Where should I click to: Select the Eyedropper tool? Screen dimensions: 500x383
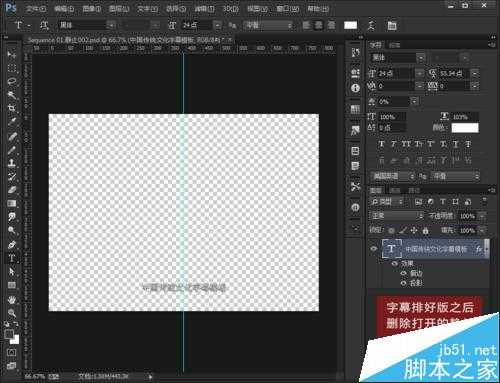(12, 122)
